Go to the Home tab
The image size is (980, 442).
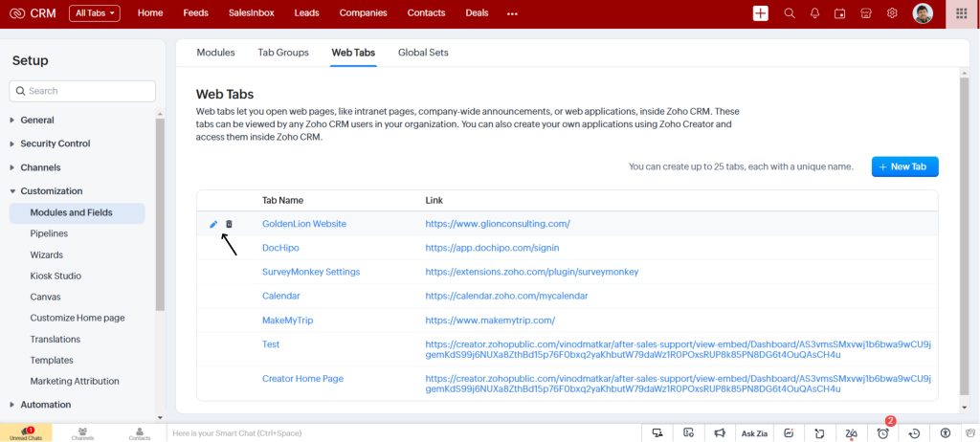[150, 12]
